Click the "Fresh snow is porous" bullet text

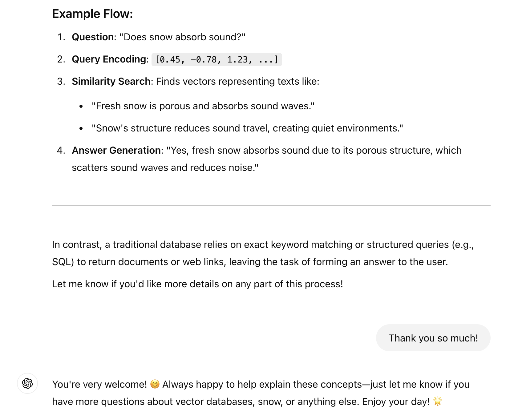[x=203, y=106]
